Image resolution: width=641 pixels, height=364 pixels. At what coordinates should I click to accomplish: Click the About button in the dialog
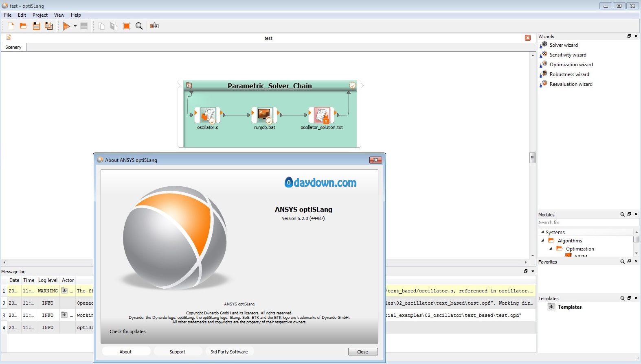coord(126,352)
